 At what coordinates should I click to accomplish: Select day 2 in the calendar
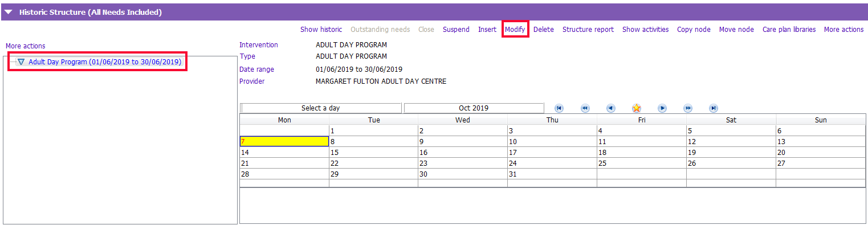(463, 131)
